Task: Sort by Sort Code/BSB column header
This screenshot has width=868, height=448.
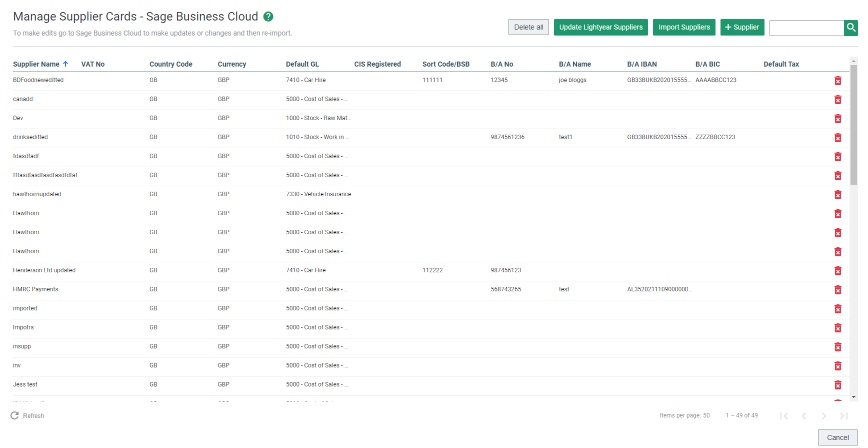Action: tap(446, 64)
